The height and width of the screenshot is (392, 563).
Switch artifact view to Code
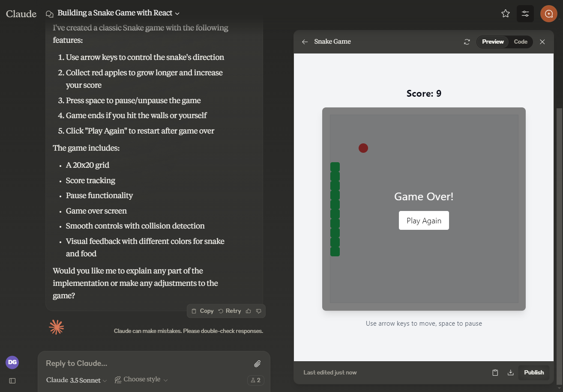click(x=521, y=42)
